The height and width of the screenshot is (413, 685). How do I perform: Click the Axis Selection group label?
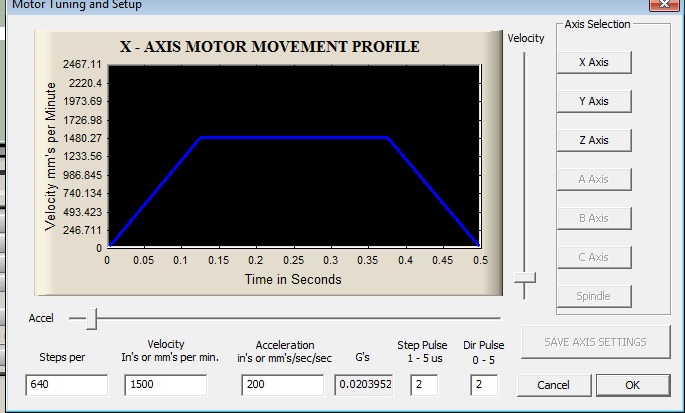(597, 24)
